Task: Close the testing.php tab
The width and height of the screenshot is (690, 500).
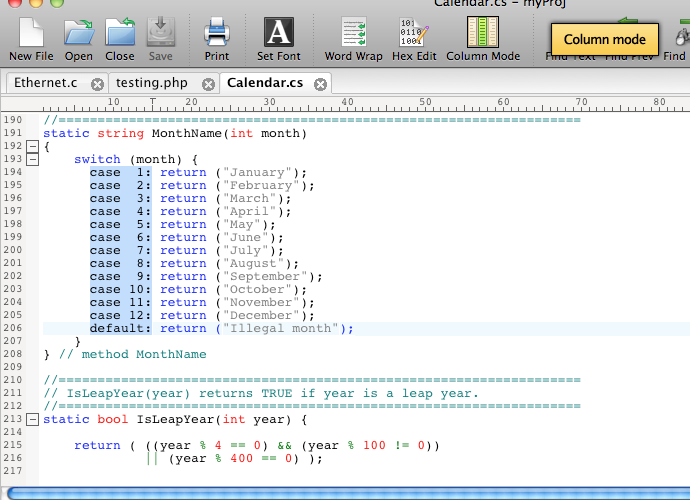Action: coord(208,84)
